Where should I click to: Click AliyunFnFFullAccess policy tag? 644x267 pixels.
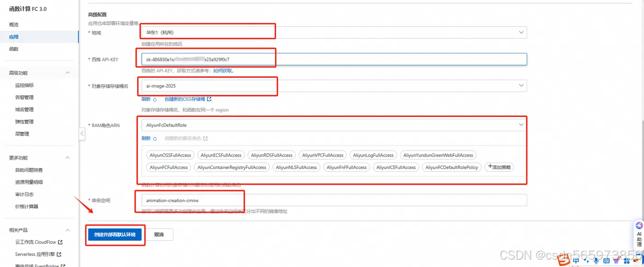coord(347,167)
